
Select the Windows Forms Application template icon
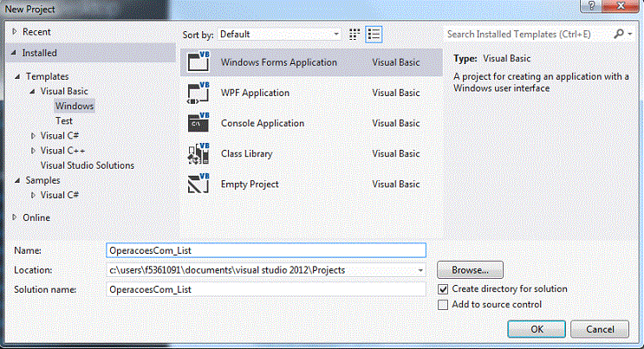198,62
